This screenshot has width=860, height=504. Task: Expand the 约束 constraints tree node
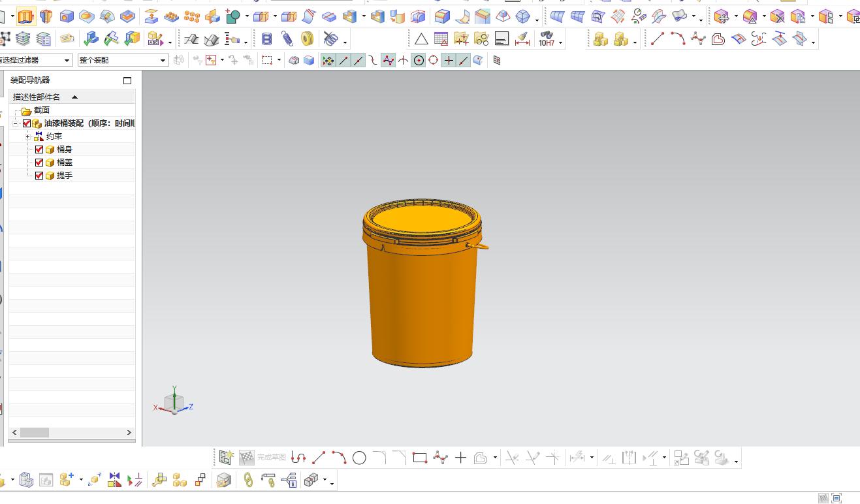point(27,136)
